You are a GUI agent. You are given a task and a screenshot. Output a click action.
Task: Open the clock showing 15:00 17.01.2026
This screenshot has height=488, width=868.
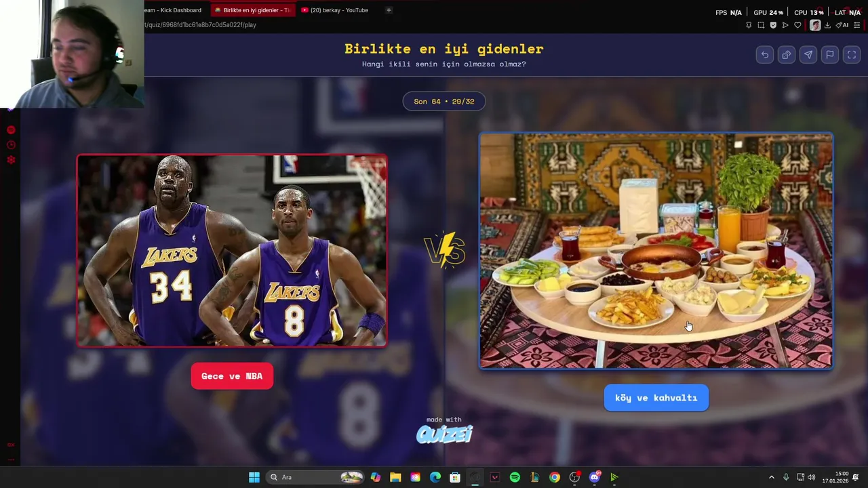coord(835,477)
